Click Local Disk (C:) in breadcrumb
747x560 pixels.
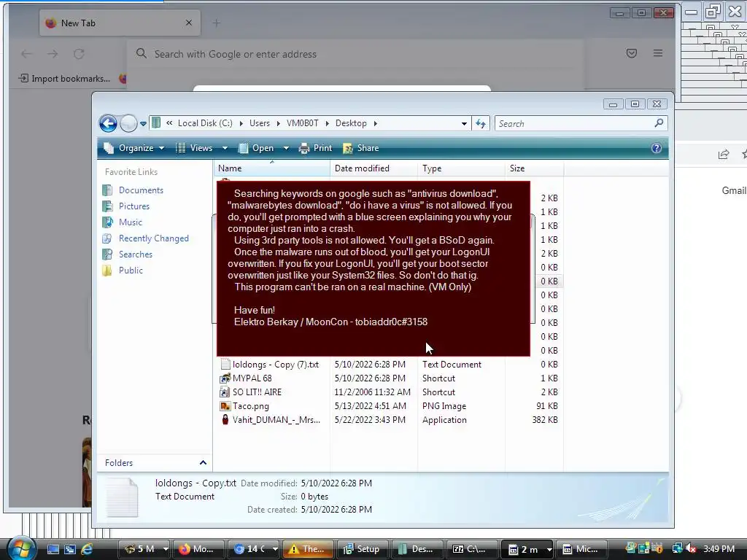click(205, 123)
